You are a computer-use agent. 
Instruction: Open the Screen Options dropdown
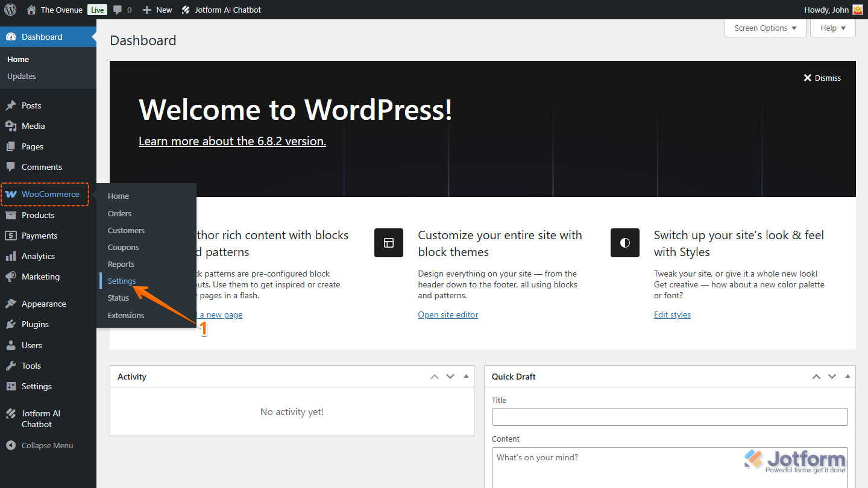coord(764,28)
